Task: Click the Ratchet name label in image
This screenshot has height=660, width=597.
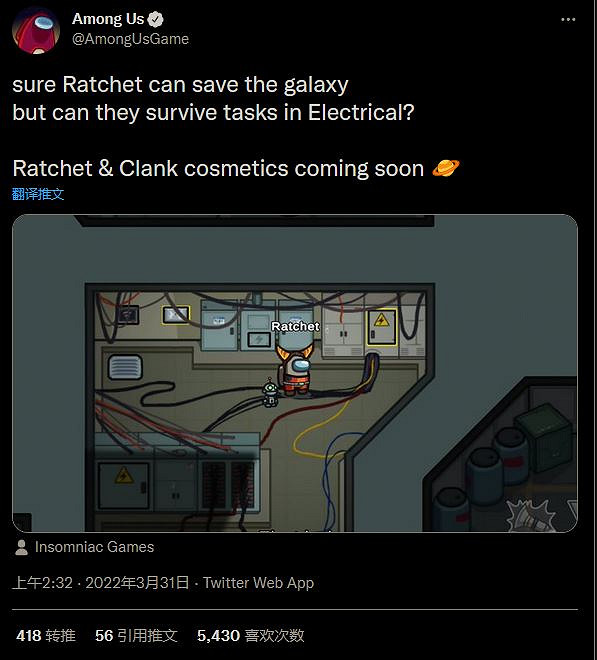Action: coord(295,326)
